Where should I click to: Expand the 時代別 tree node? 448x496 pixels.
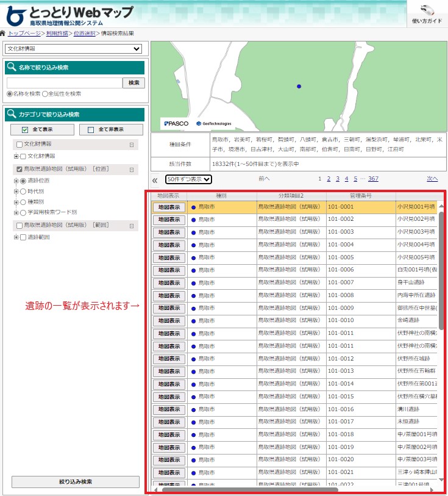tap(16, 192)
